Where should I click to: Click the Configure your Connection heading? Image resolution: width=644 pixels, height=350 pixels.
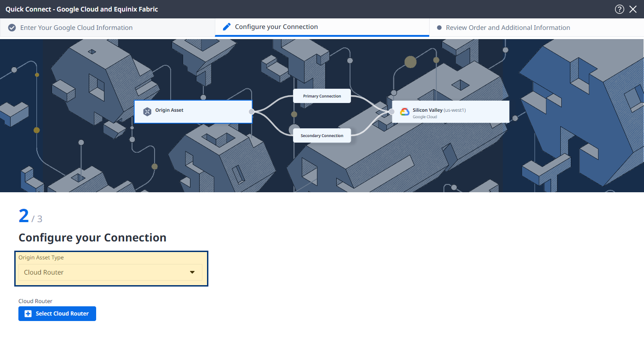(92, 238)
